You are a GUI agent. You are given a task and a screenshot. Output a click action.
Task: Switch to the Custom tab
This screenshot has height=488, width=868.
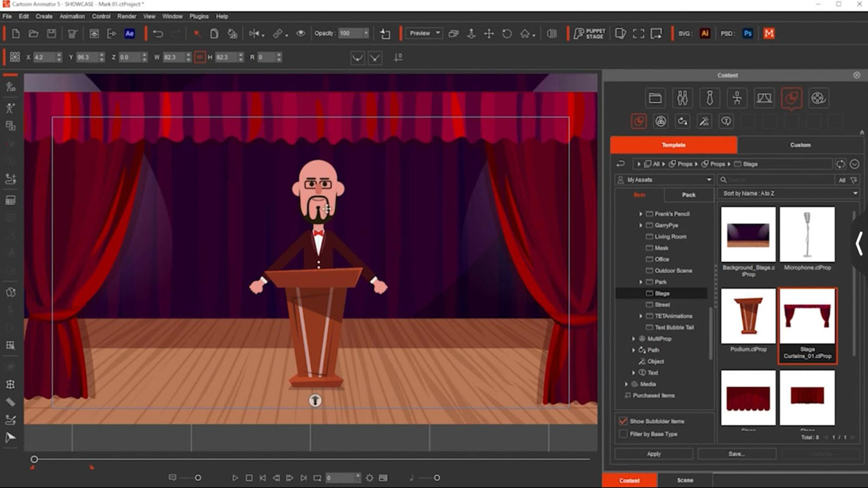pos(800,145)
